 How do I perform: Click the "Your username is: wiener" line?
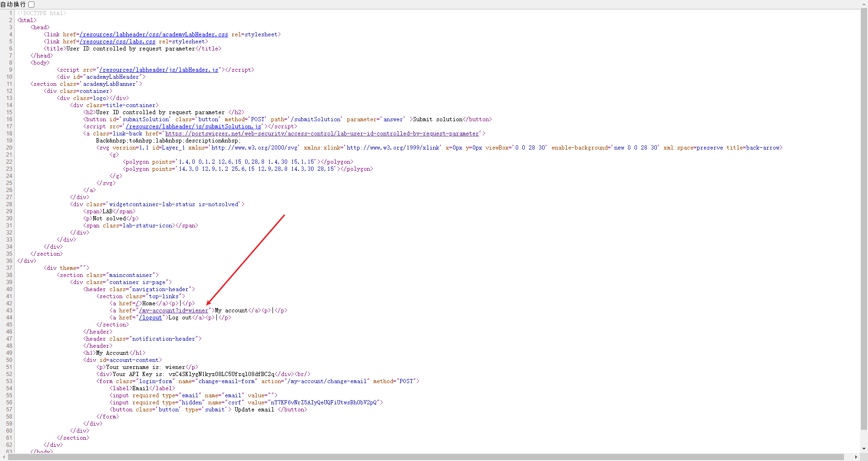pos(148,367)
